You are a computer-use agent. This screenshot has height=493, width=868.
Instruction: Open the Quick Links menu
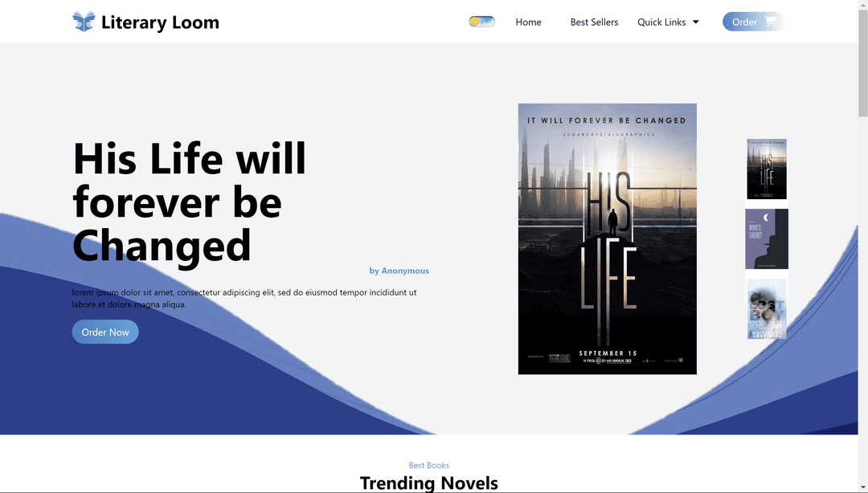661,22
